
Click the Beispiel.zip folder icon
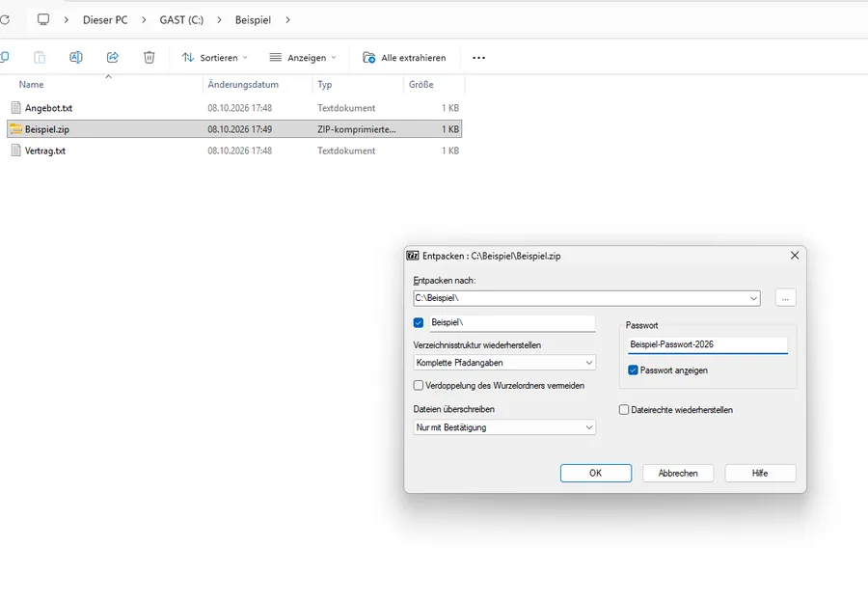[x=16, y=129]
